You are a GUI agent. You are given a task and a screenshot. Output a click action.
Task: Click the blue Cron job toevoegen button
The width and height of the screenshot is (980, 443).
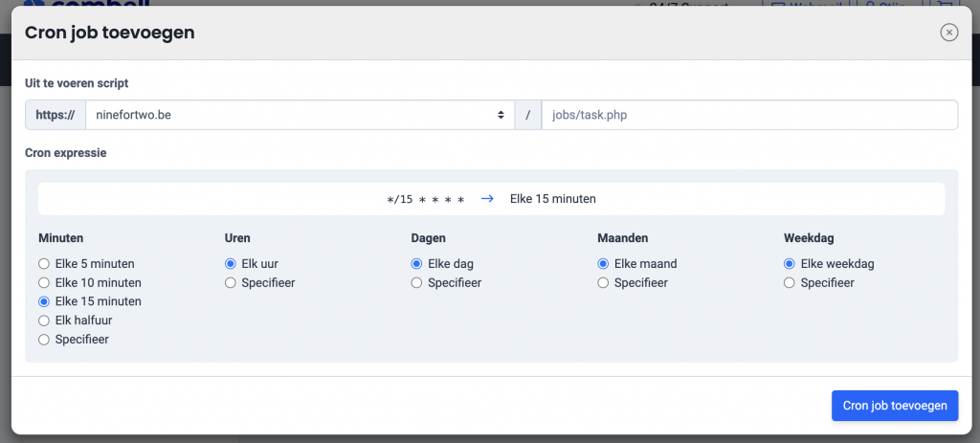click(x=894, y=406)
